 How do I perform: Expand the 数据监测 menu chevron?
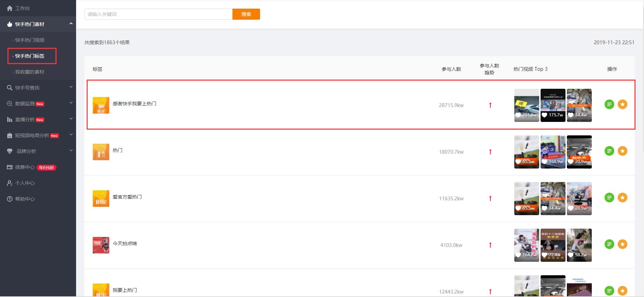coord(71,103)
